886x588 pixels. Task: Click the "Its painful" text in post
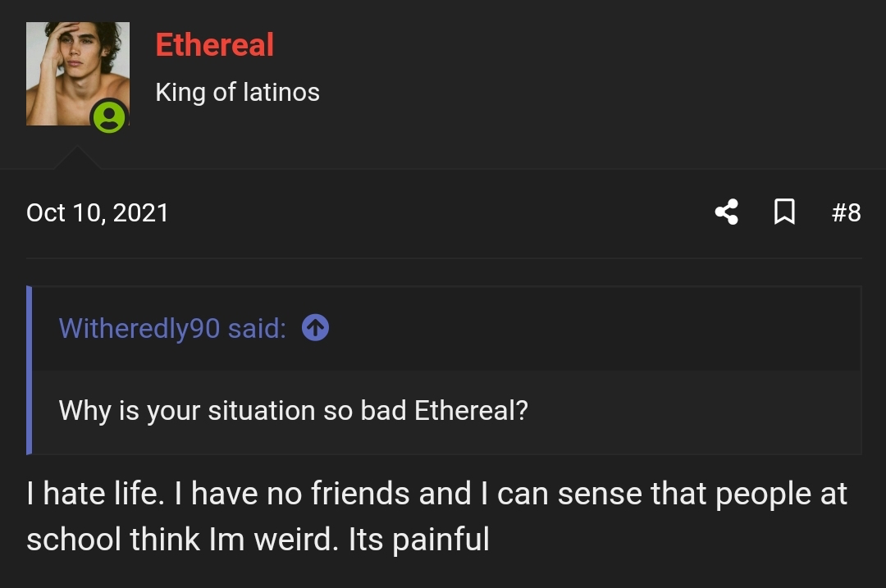point(419,540)
